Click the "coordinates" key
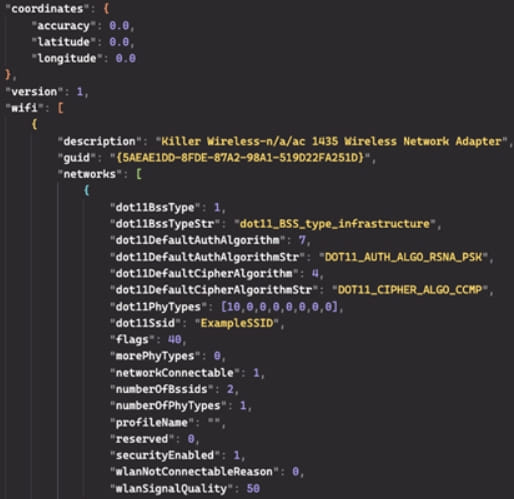The image size is (514, 499). 47,9
